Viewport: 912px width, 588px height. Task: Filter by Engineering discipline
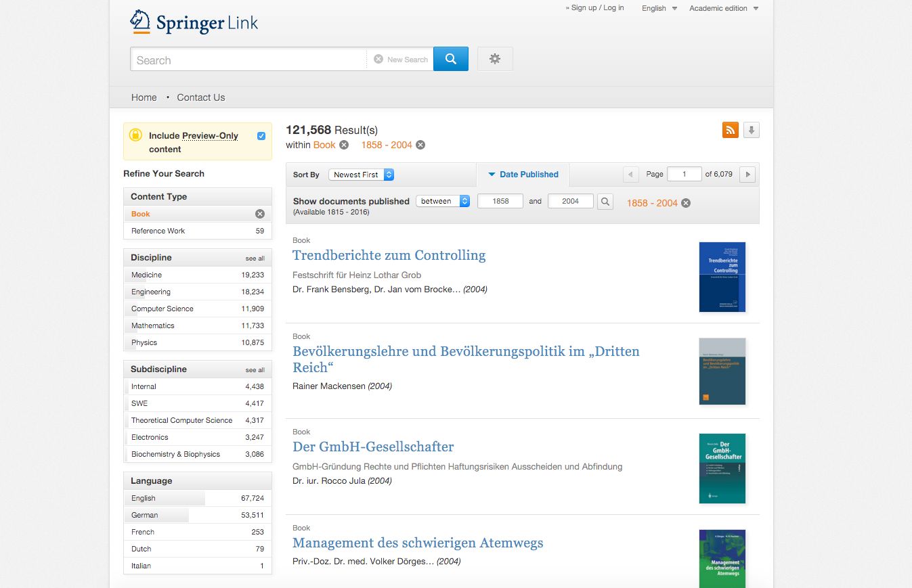[198, 292]
